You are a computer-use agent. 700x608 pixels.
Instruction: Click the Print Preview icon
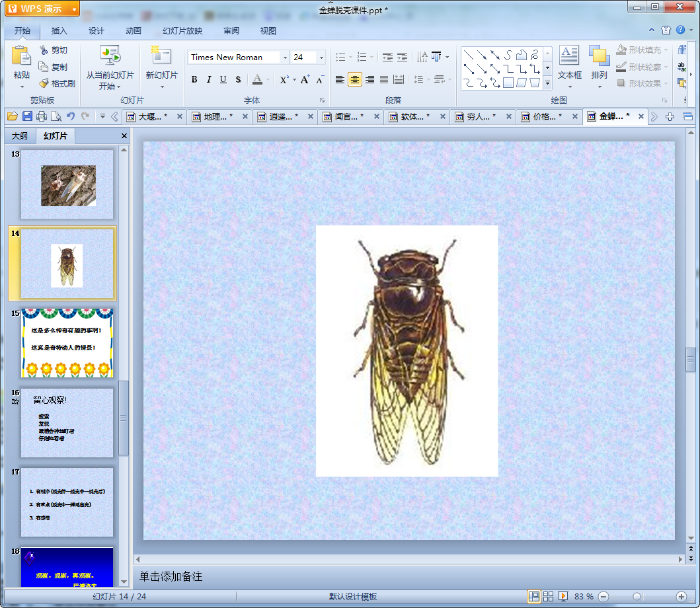[56, 116]
